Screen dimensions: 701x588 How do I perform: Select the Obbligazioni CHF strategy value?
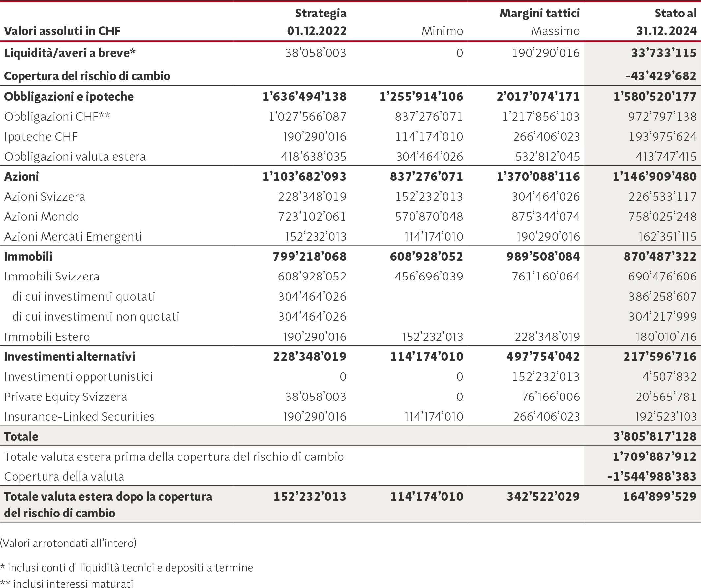(x=307, y=116)
